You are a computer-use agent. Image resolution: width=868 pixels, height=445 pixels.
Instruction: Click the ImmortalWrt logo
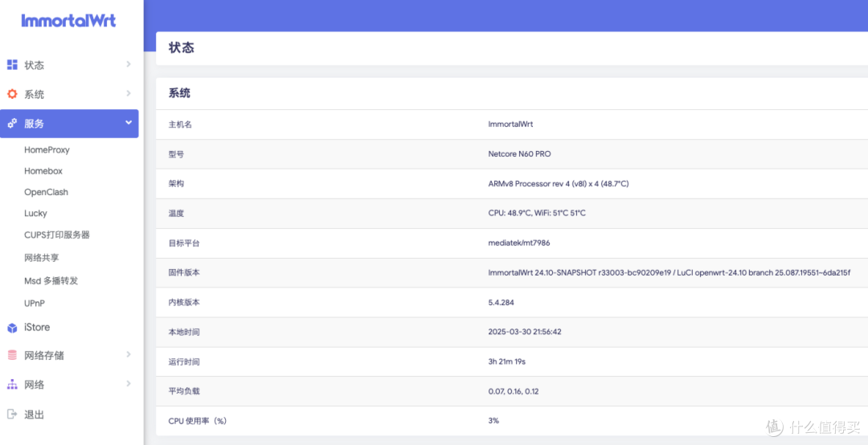68,21
